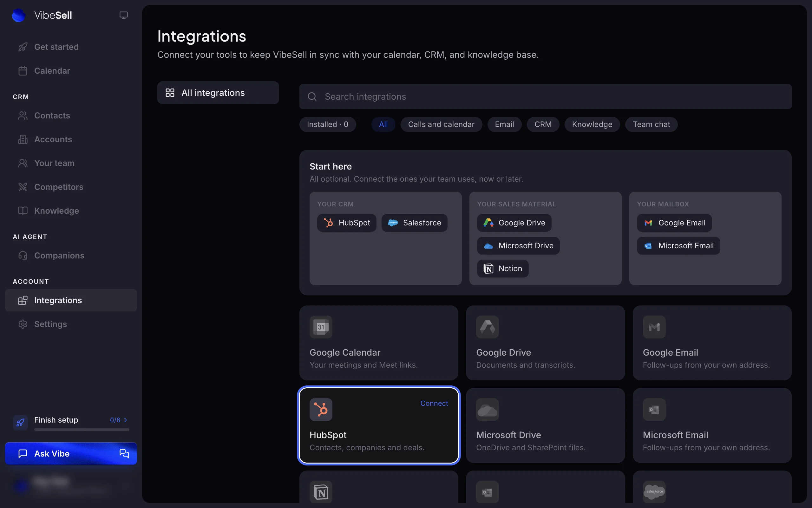Filter by Installed · 0
The height and width of the screenshot is (508, 812).
327,124
